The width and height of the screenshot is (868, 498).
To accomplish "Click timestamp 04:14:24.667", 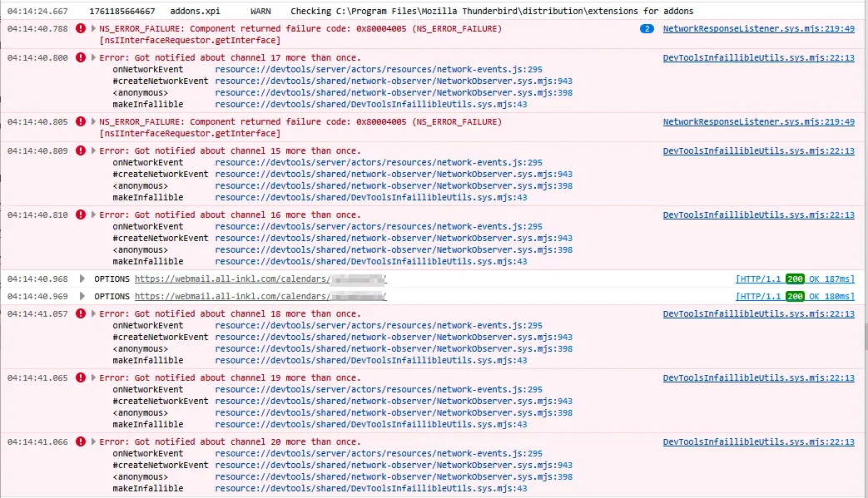I will tap(37, 11).
